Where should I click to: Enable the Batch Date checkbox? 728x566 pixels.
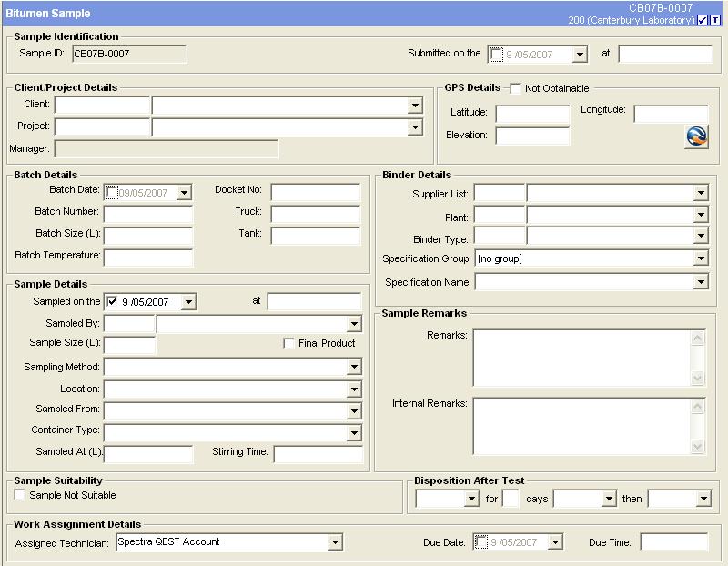pyautogui.click(x=111, y=192)
